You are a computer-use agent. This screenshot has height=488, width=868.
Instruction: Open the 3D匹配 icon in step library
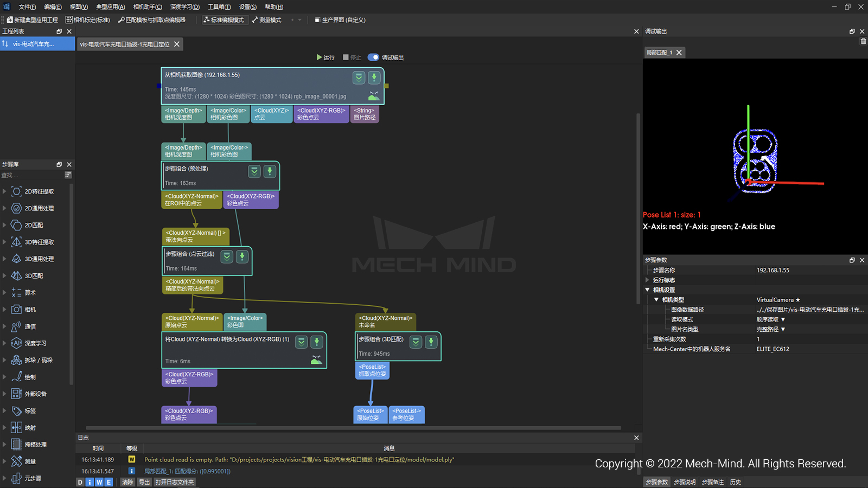(17, 276)
